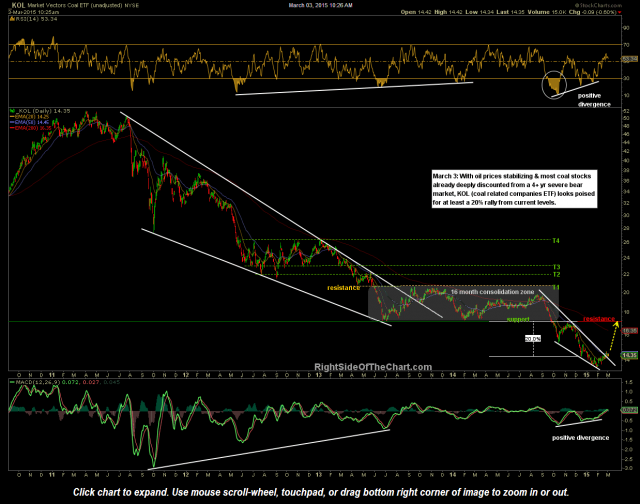Image resolution: width=640 pixels, height=504 pixels.
Task: Select the T3 price target label
Action: [556, 266]
